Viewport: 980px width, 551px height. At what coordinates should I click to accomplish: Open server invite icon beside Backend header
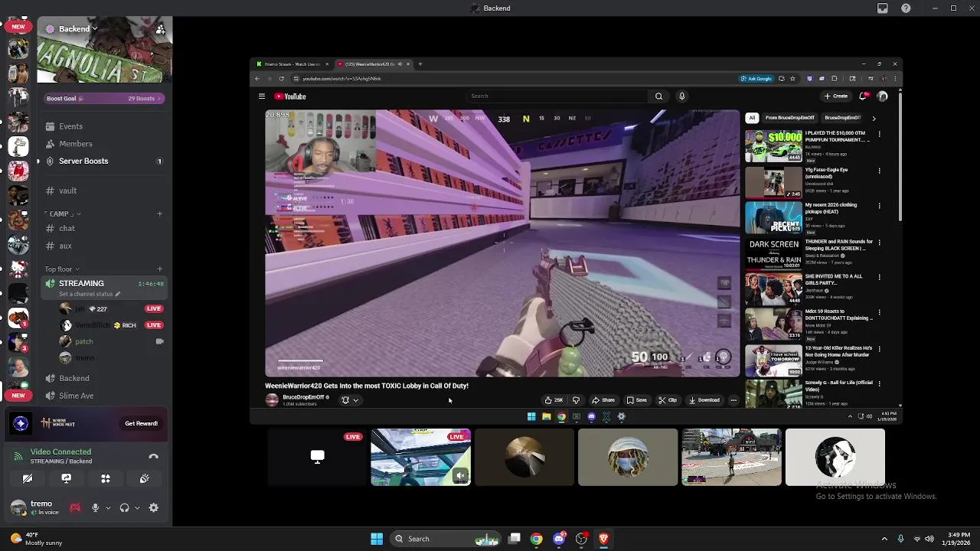click(160, 29)
